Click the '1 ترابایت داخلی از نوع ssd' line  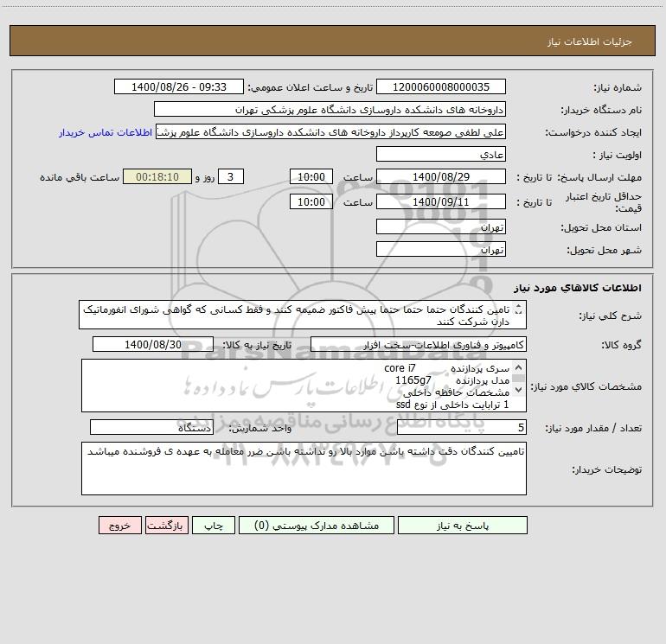click(451, 405)
